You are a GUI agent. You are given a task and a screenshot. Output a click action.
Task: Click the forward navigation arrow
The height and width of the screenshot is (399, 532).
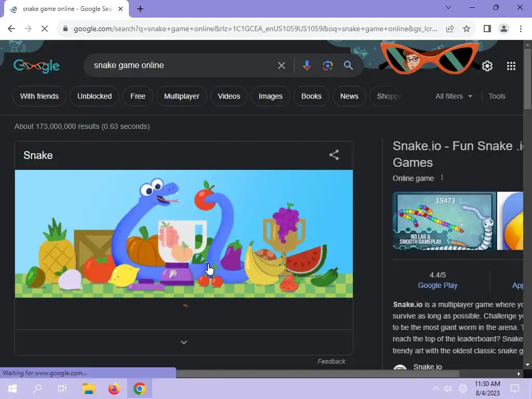[28, 29]
